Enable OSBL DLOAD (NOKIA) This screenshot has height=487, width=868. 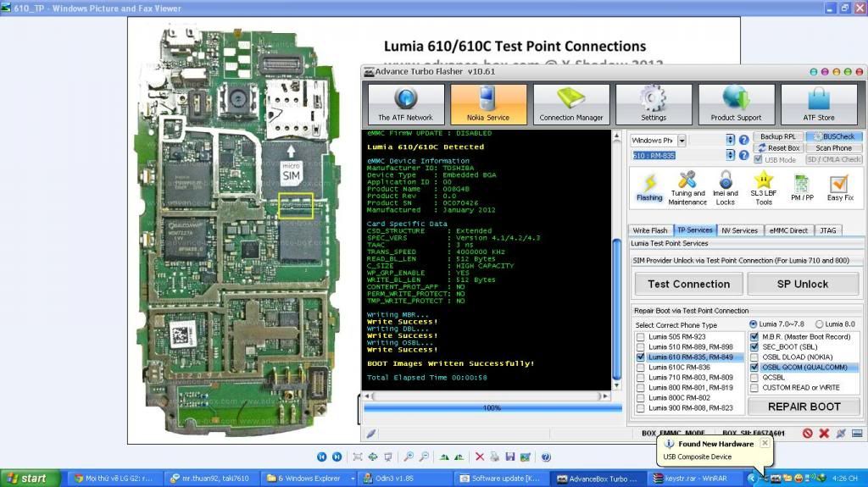tap(754, 357)
